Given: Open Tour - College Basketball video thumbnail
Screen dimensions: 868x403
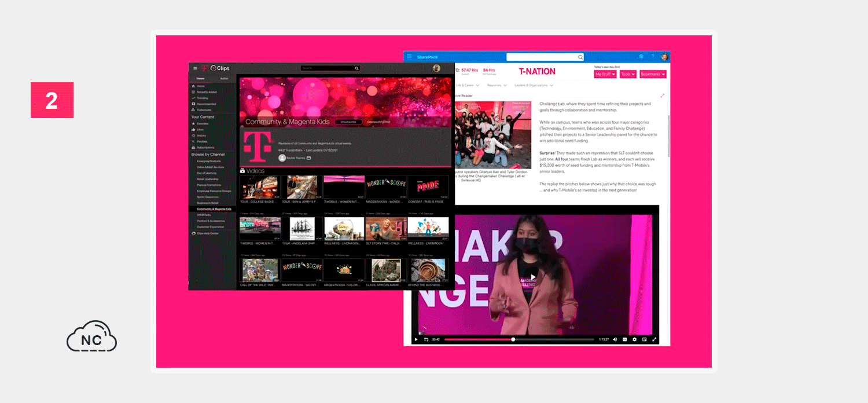Looking at the screenshot, I should coord(260,188).
